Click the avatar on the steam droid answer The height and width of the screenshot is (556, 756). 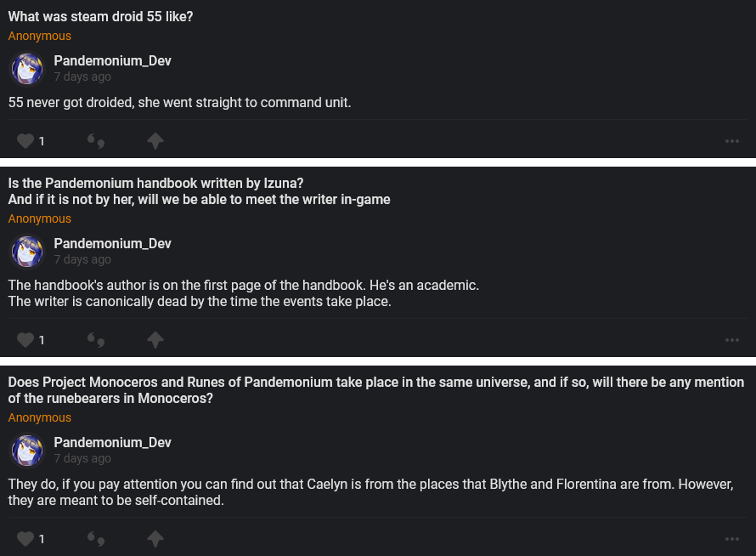[x=27, y=69]
